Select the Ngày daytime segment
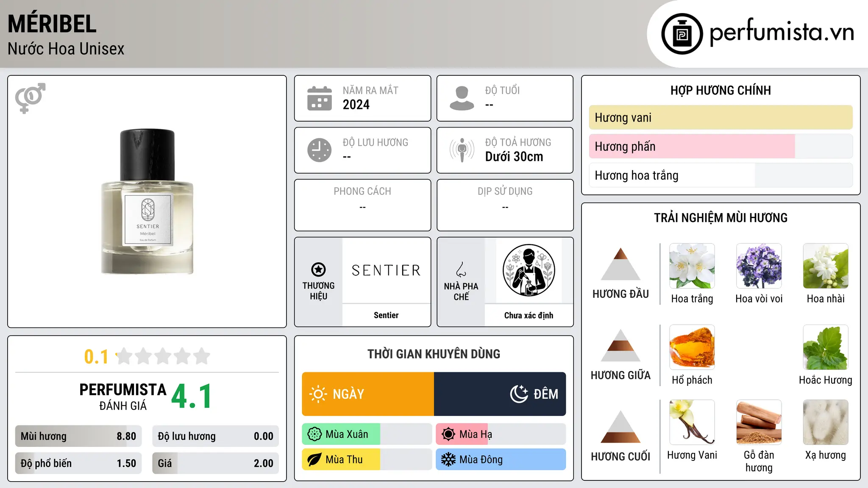Viewport: 868px width, 488px height. point(368,394)
